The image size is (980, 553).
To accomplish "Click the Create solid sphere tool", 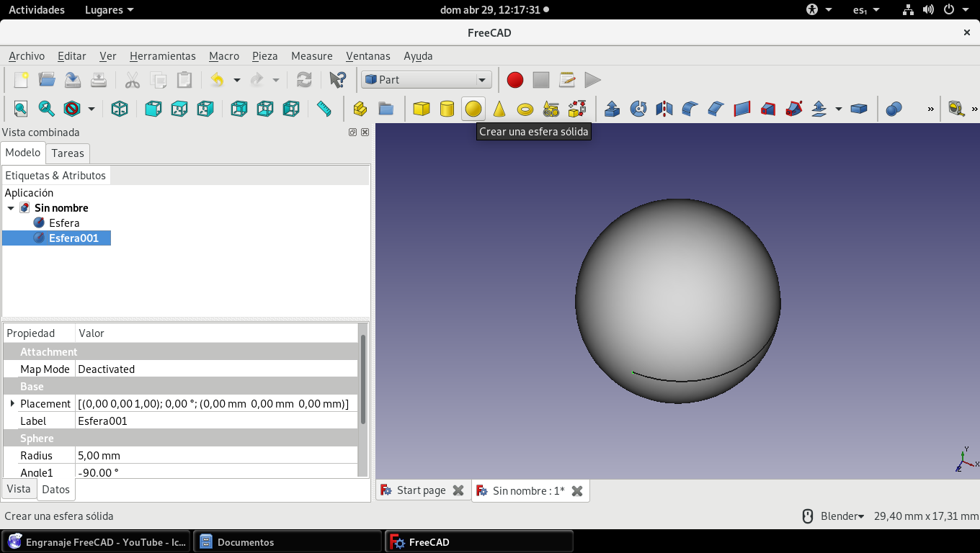I will pos(473,109).
